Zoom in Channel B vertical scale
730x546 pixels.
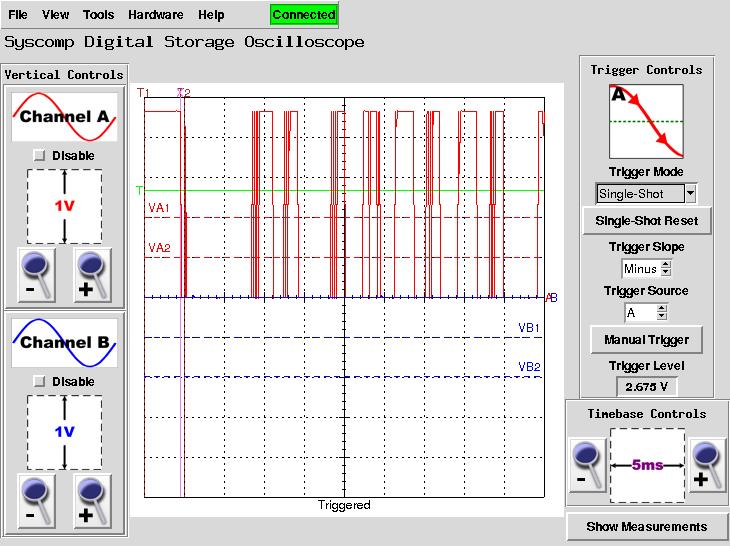92,501
